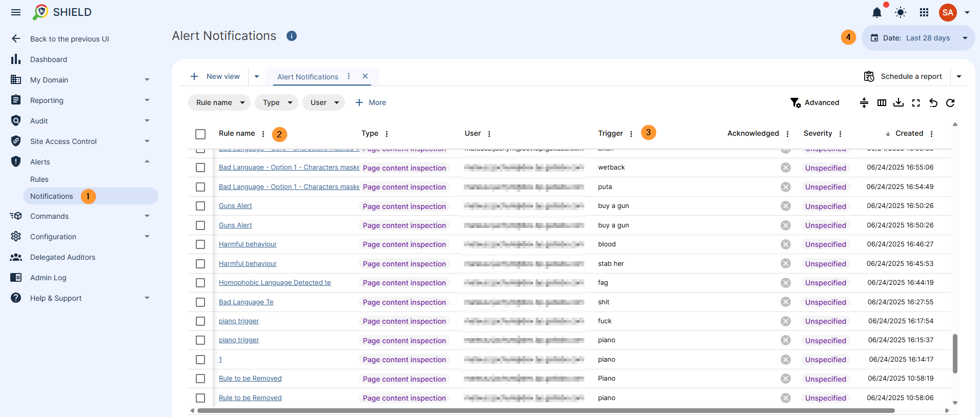Open the Rule name filter dropdown
The image size is (980, 417).
219,102
